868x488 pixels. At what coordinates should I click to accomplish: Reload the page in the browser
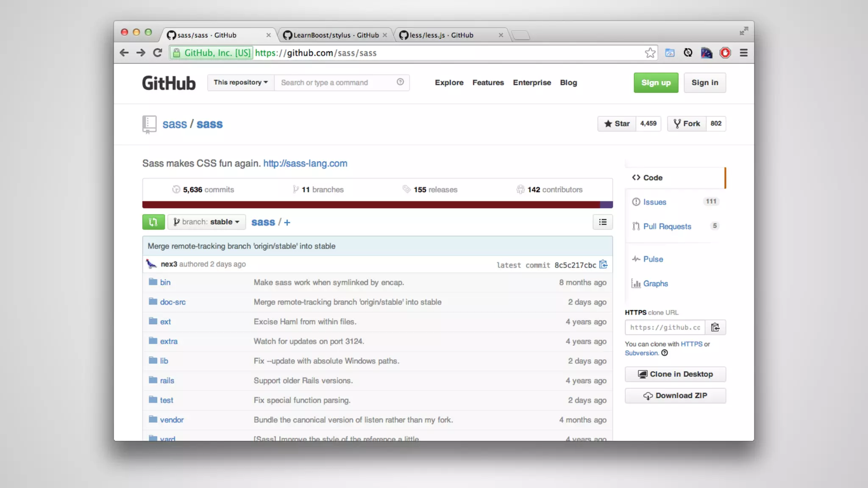pyautogui.click(x=158, y=53)
